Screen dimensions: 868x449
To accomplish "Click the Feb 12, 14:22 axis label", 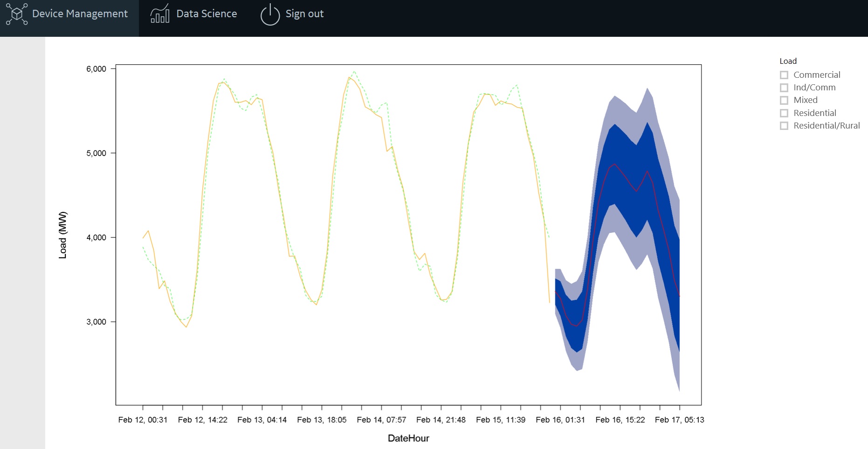I will click(x=203, y=420).
